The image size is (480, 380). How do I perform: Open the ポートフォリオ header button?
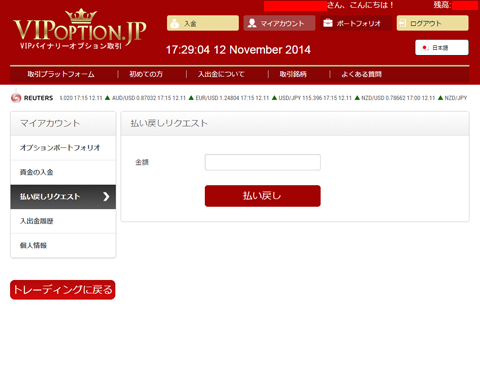point(356,23)
